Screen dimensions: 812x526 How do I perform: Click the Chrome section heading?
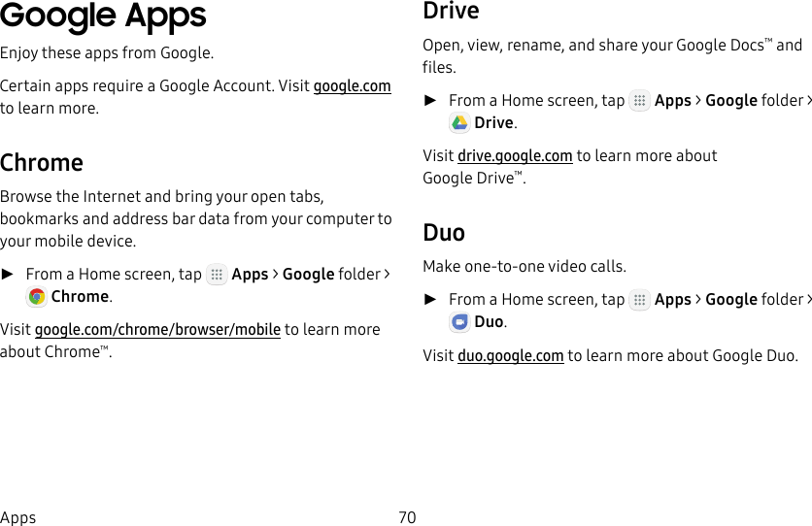[x=42, y=162]
